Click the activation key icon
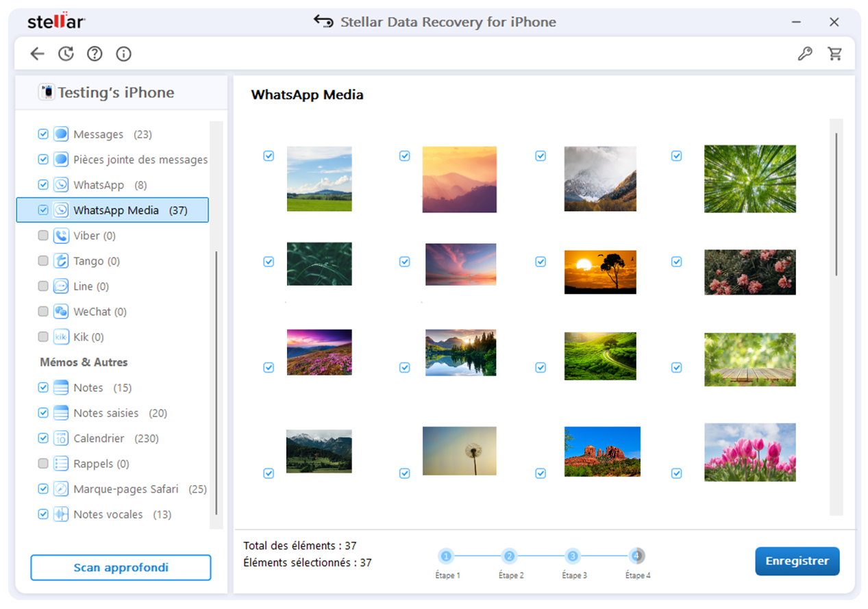The image size is (868, 609). pyautogui.click(x=805, y=54)
